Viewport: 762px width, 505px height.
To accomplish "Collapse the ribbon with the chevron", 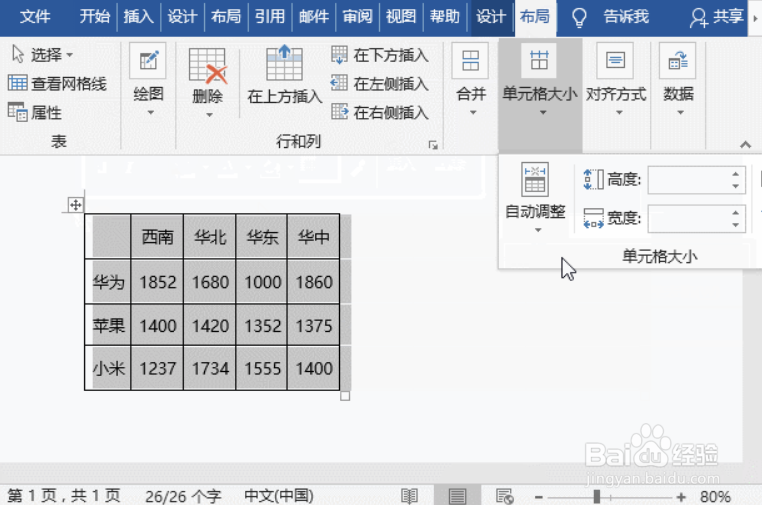I will tap(745, 144).
